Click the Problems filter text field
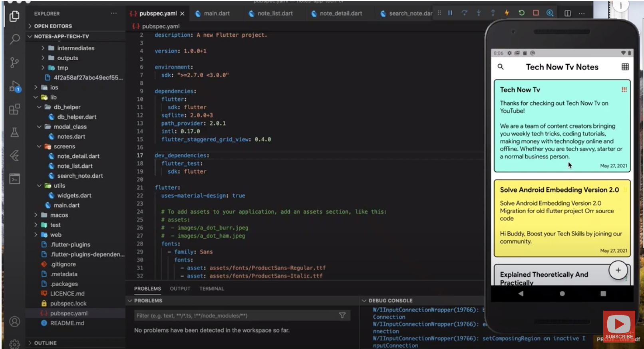Image resolution: width=644 pixels, height=349 pixels. coord(236,315)
